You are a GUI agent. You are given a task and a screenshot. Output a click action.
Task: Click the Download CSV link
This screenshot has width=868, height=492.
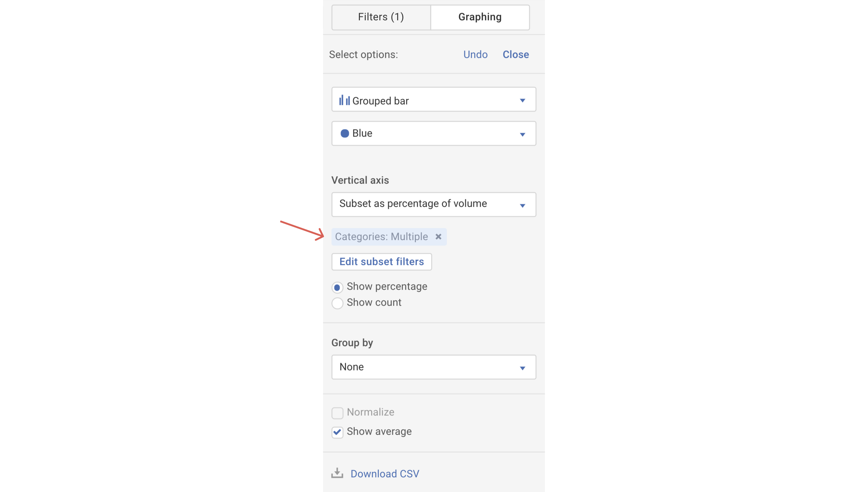[385, 473]
